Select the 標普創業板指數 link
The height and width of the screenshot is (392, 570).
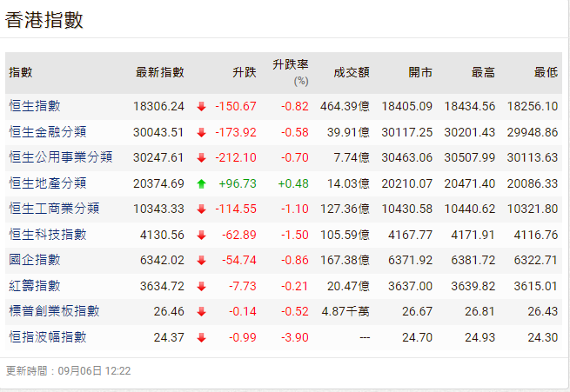click(x=54, y=311)
